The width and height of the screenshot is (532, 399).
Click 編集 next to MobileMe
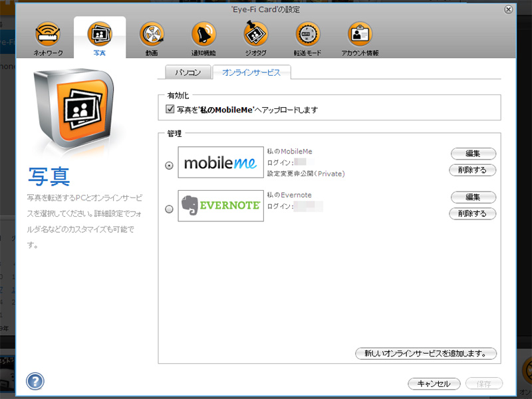coord(472,154)
